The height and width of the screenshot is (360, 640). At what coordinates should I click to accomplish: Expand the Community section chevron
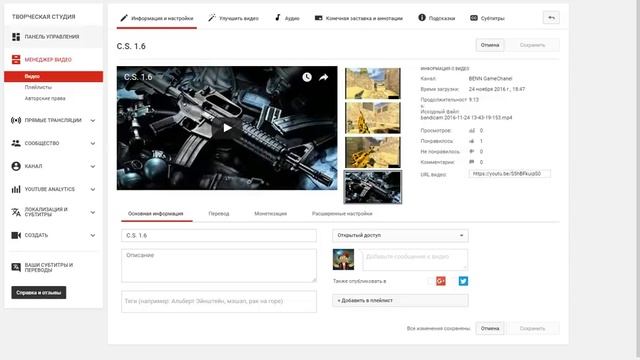coord(93,143)
